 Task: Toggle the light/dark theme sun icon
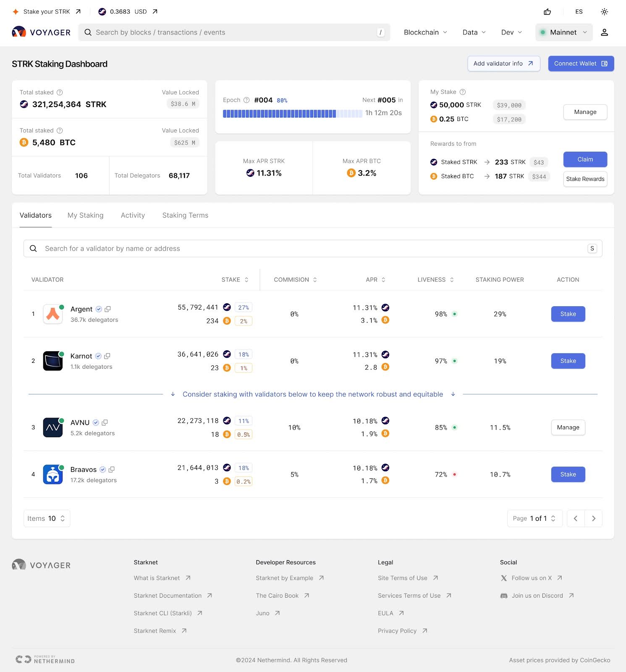(x=604, y=12)
